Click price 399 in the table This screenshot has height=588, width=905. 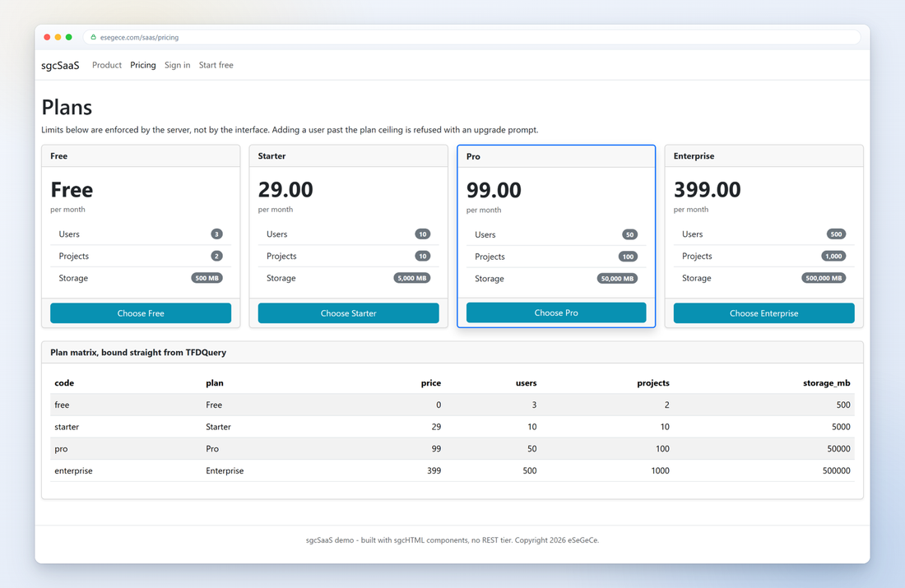pos(434,471)
